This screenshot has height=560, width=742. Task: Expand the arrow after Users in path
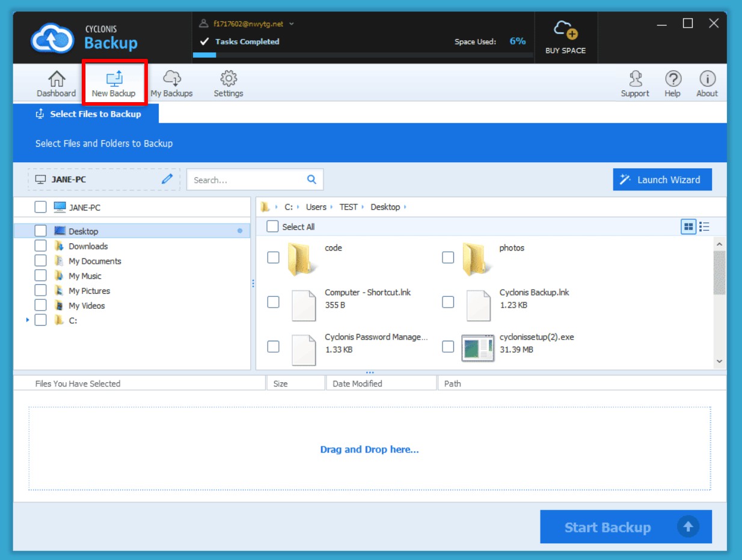(x=333, y=207)
